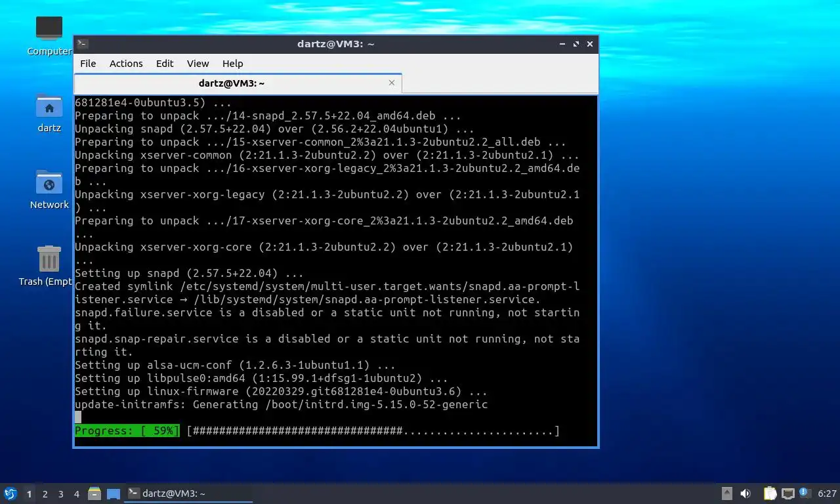Click 'snapd.failure.service is a disabled' line
The image size is (840, 504).
point(327,320)
